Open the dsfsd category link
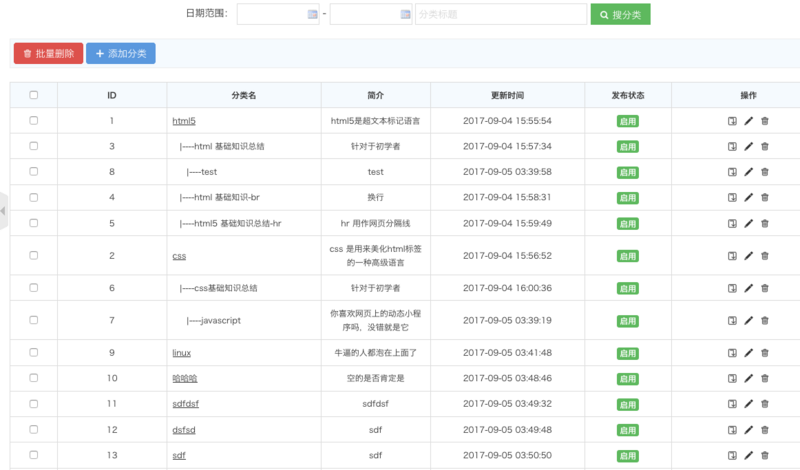 point(184,430)
